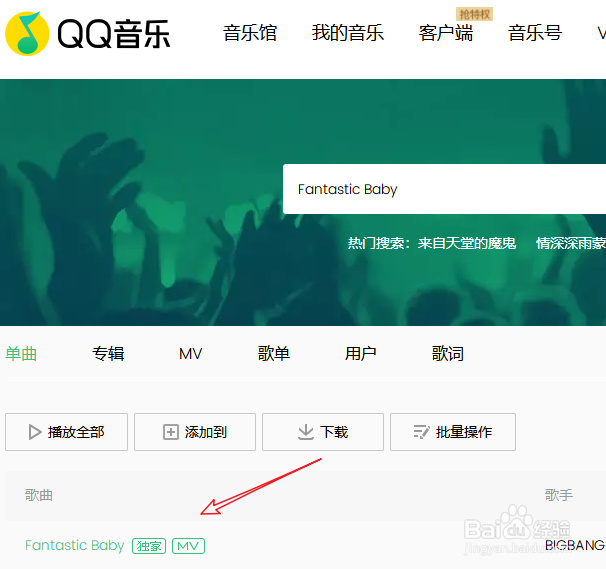The image size is (606, 569).
Task: Click the 歌手 column header
Action: click(559, 495)
